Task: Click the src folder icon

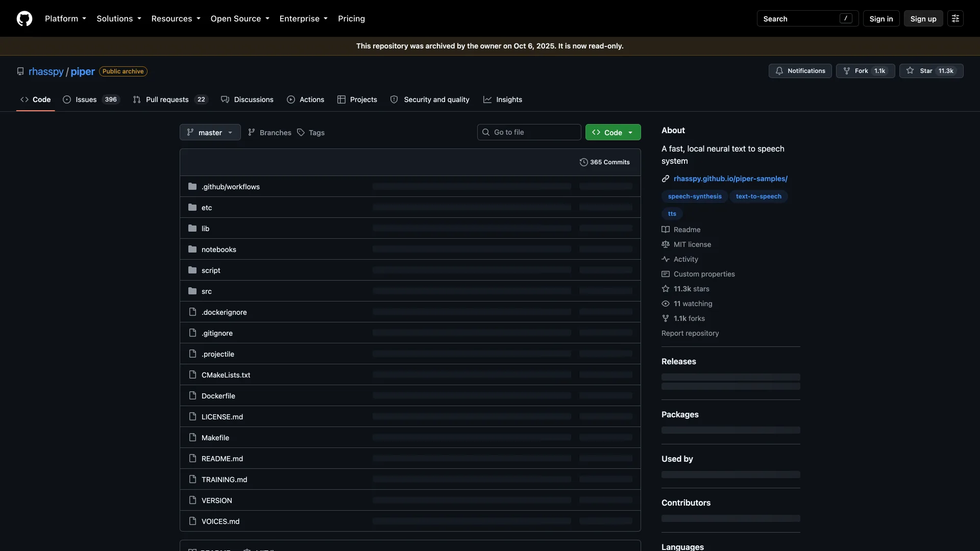Action: (192, 291)
